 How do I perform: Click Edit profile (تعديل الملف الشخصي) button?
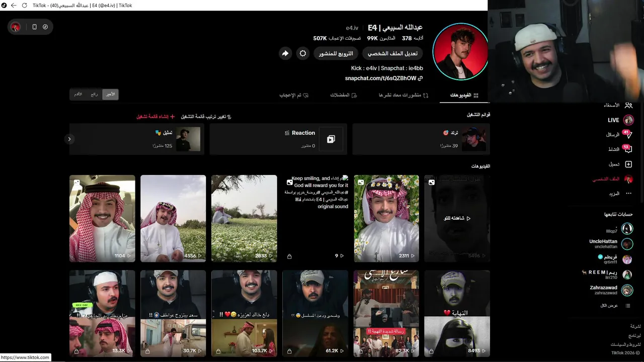click(x=392, y=53)
